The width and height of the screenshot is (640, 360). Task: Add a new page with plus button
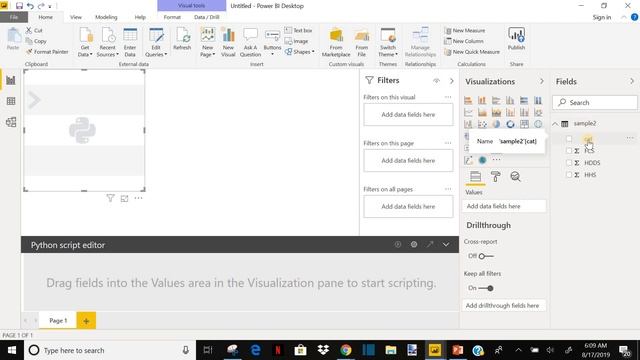tap(86, 321)
